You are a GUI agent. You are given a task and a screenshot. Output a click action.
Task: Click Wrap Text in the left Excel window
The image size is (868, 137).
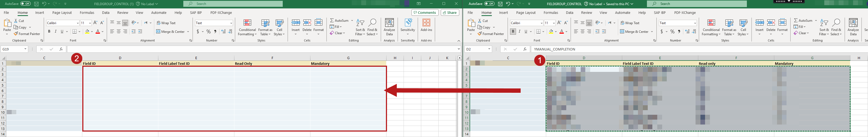pos(166,23)
